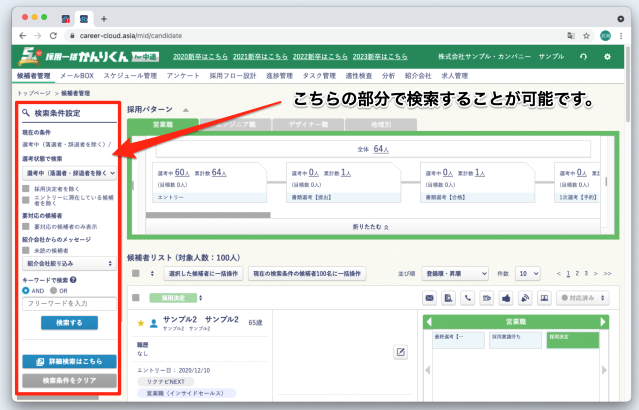The height and width of the screenshot is (410, 639).
Task: Select the OR keyword radio button
Action: click(x=52, y=291)
